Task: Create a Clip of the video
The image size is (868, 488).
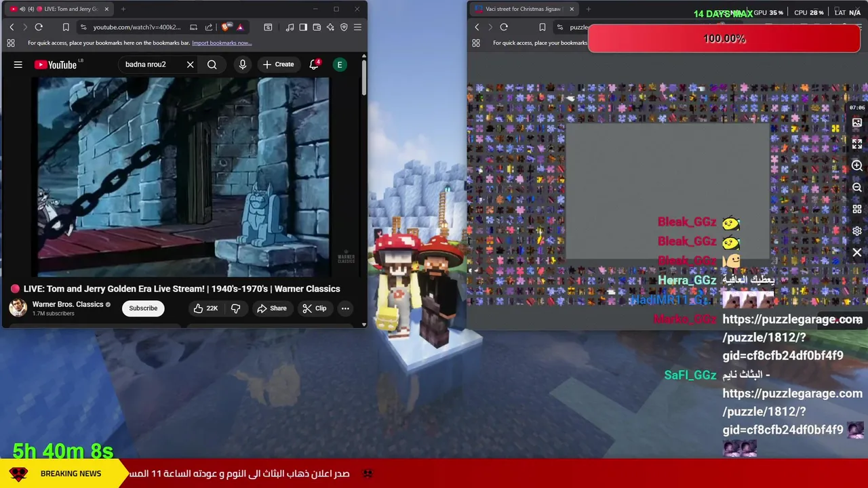Action: click(x=315, y=308)
